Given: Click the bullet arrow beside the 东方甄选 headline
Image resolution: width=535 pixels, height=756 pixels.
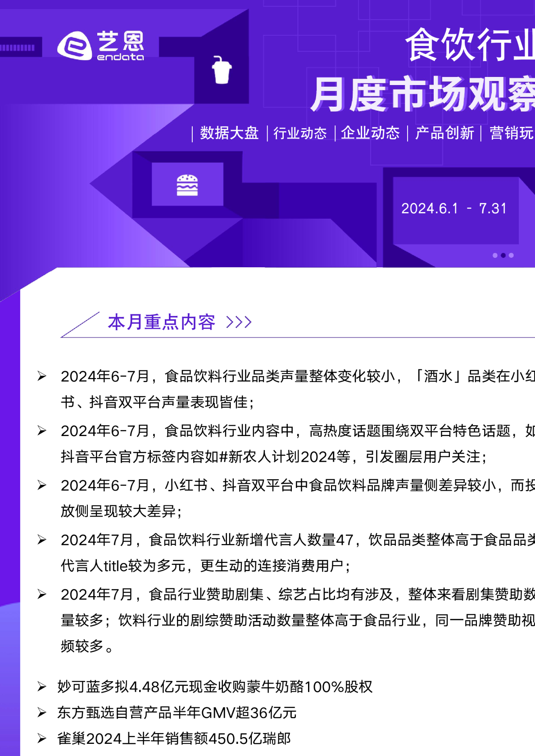Looking at the screenshot, I should coord(42,712).
